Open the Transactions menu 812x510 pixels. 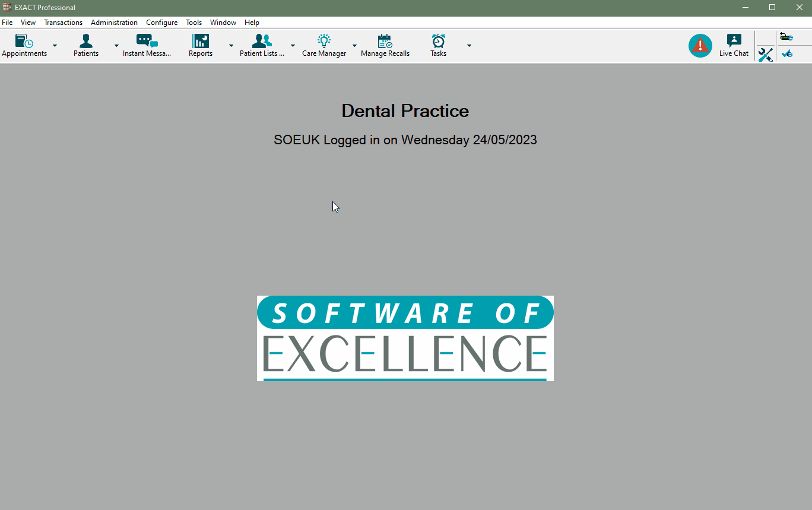coord(63,23)
